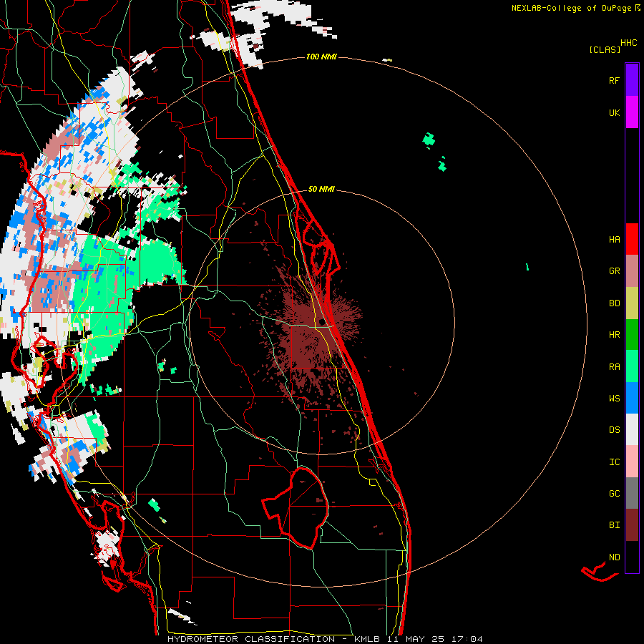Image resolution: width=644 pixels, height=644 pixels.
Task: Click the HHC product label
Action: click(629, 43)
